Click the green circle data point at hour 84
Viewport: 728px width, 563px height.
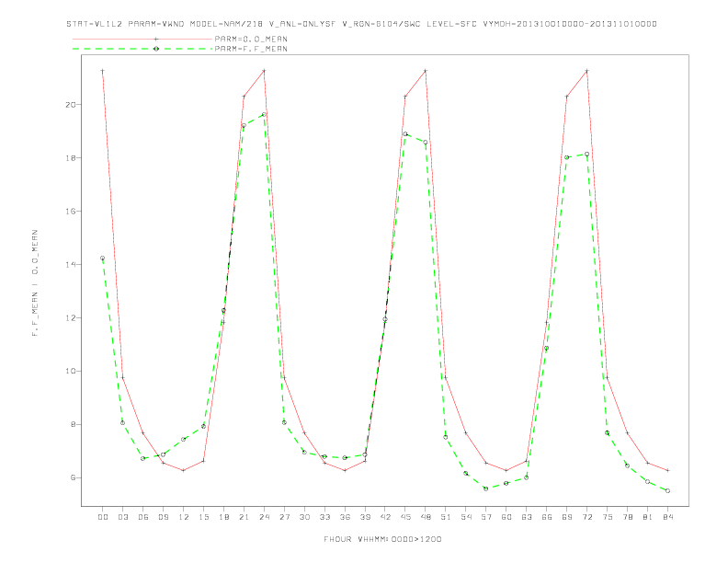pos(668,491)
